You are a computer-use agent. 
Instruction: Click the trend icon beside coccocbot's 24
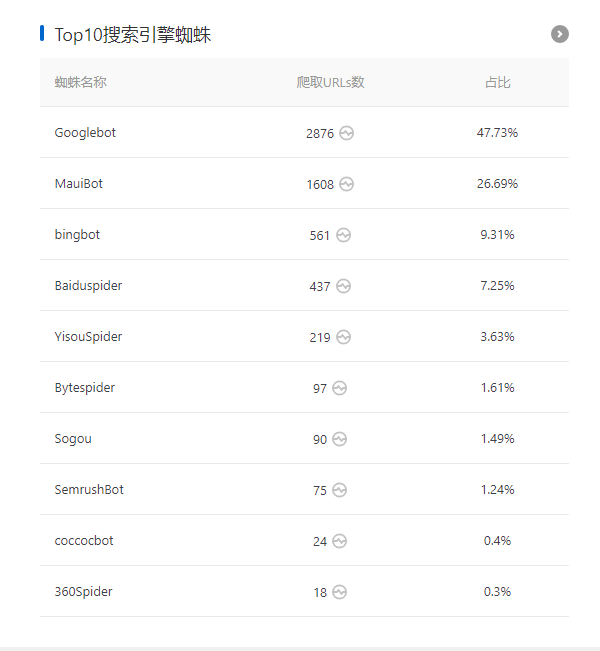(x=339, y=541)
